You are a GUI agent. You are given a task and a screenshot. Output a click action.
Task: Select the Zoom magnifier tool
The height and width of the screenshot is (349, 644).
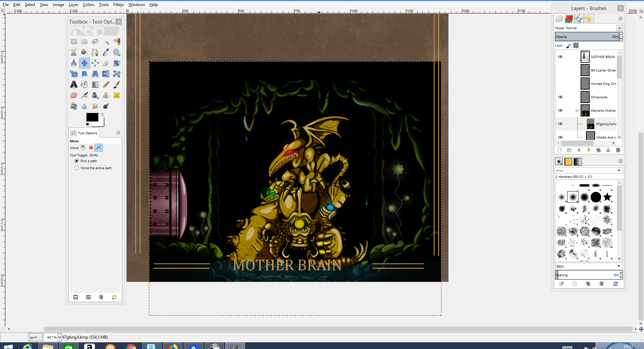tap(117, 52)
